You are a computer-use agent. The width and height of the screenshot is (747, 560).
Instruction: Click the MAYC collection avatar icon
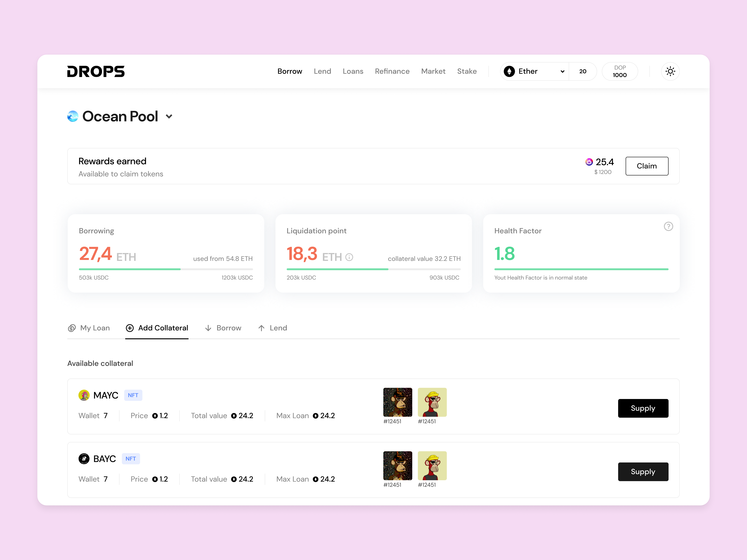(x=84, y=395)
